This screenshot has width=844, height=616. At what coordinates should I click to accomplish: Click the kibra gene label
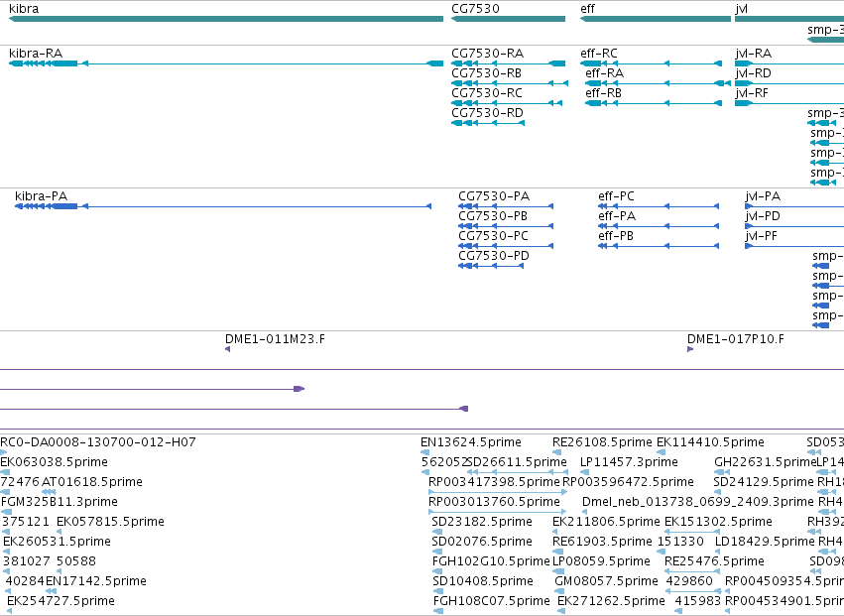click(x=24, y=9)
